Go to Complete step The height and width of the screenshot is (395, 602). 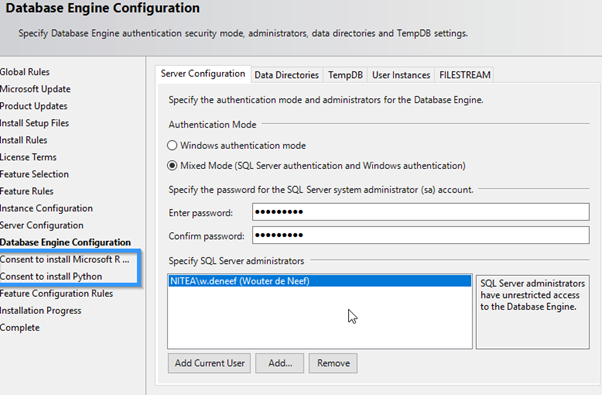tap(20, 327)
